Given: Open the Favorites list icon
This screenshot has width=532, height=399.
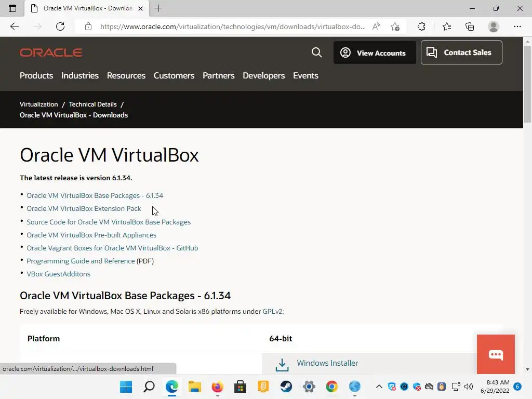Looking at the screenshot, I should point(447,26).
